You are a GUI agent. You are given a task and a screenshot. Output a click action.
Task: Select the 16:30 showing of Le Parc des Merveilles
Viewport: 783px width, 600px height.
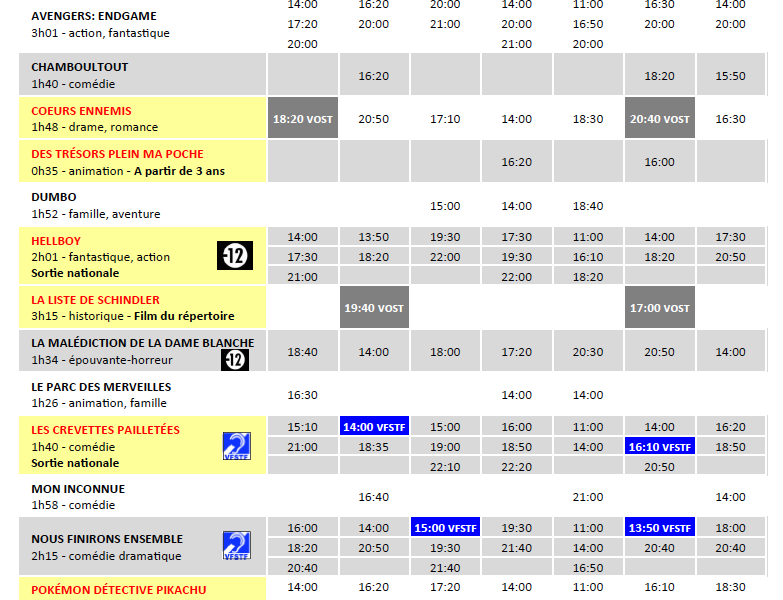pyautogui.click(x=303, y=395)
